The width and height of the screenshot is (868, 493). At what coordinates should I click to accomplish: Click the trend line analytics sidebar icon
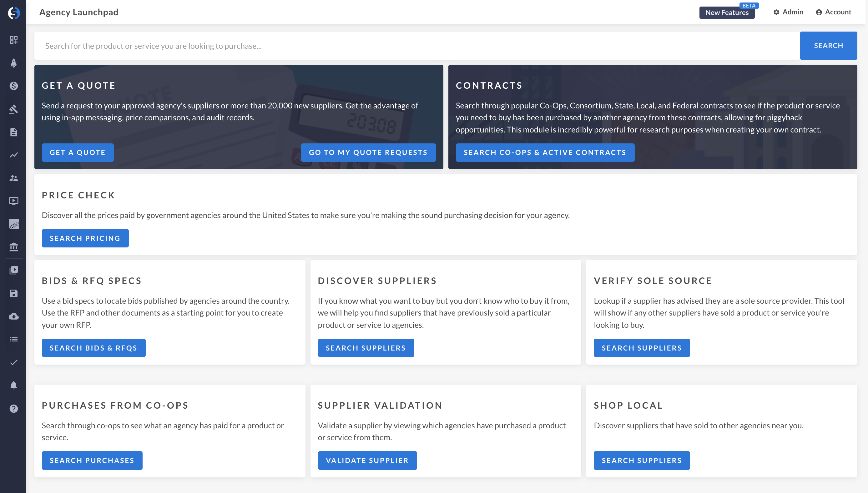(13, 155)
